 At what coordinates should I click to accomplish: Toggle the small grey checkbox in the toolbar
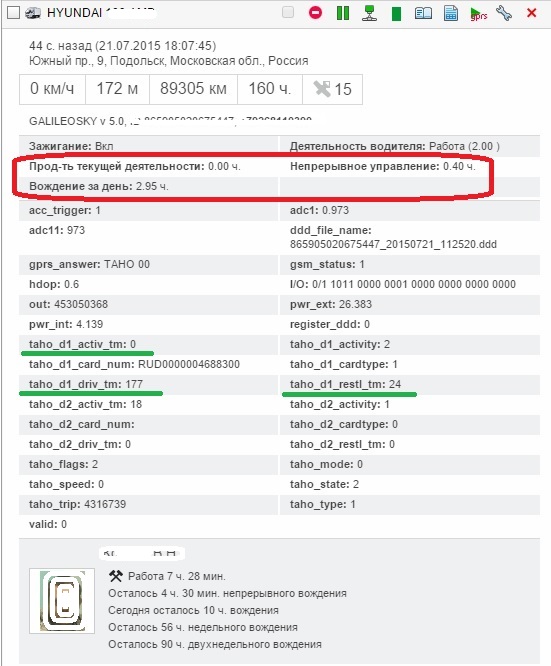click(x=288, y=12)
